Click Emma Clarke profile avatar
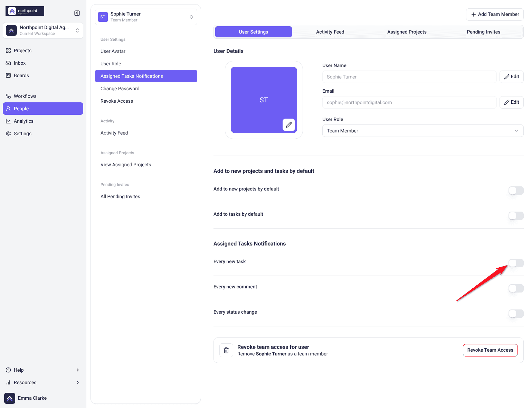 [x=10, y=398]
